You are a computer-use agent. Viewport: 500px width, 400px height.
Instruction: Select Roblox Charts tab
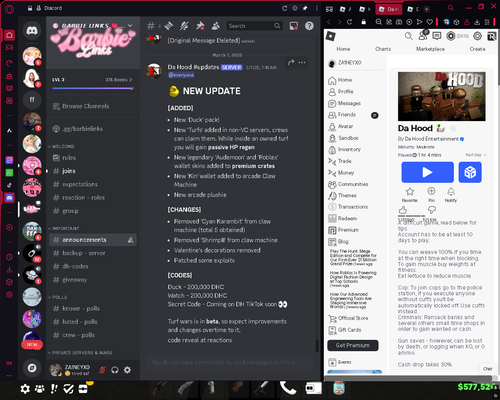[383, 49]
